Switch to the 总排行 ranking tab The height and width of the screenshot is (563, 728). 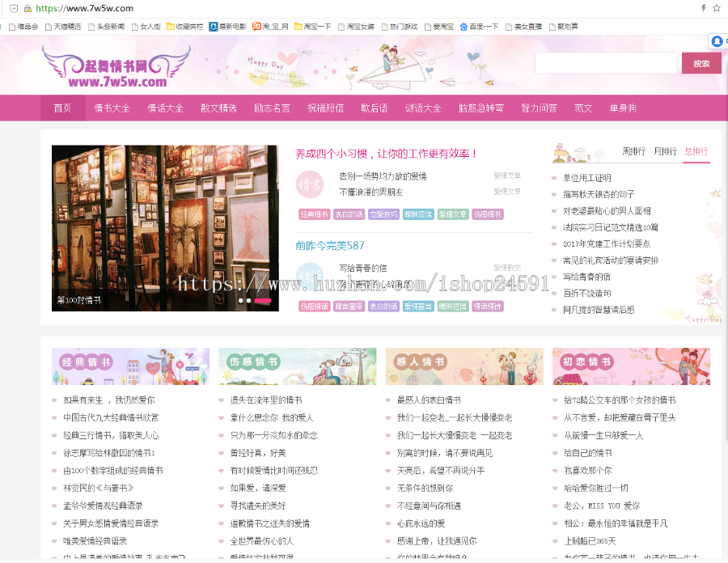696,151
